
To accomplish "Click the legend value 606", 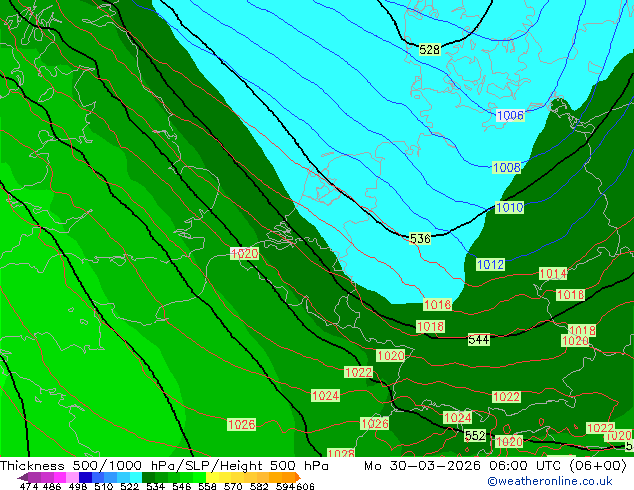I will [x=305, y=486].
